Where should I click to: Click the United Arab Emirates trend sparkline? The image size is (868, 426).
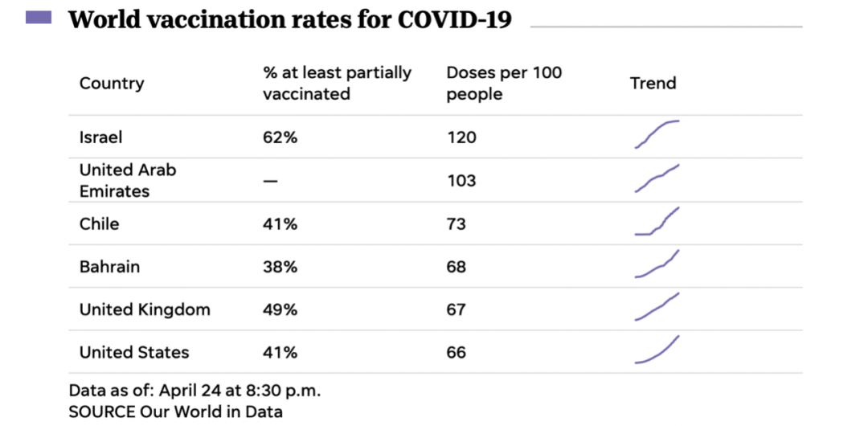click(657, 178)
